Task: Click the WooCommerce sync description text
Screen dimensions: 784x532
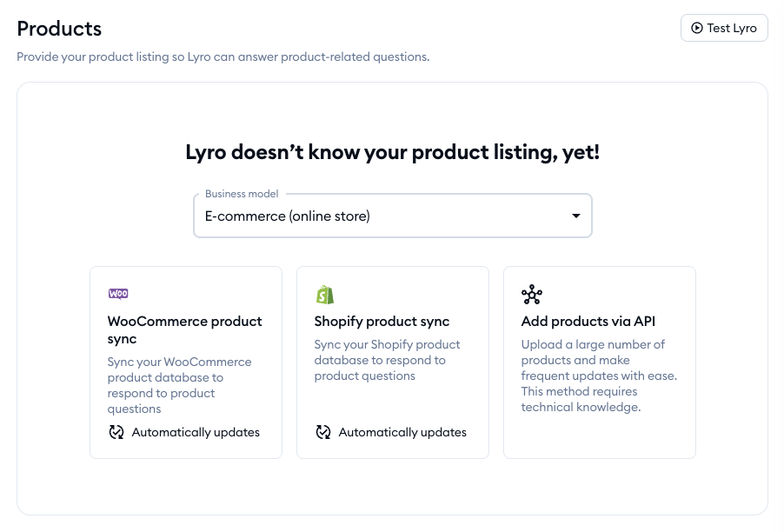Action: pos(179,385)
